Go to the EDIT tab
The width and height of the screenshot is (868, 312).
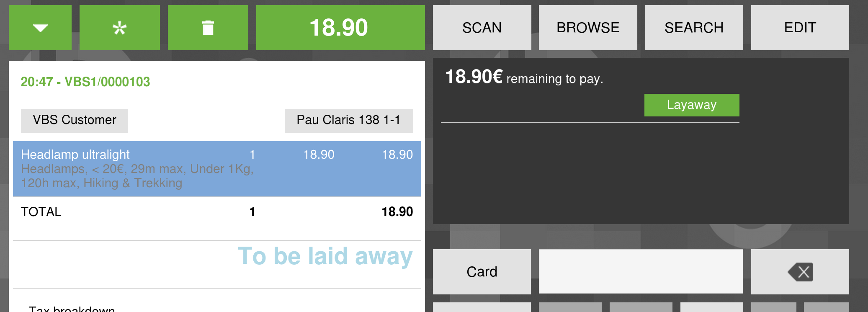point(800,28)
